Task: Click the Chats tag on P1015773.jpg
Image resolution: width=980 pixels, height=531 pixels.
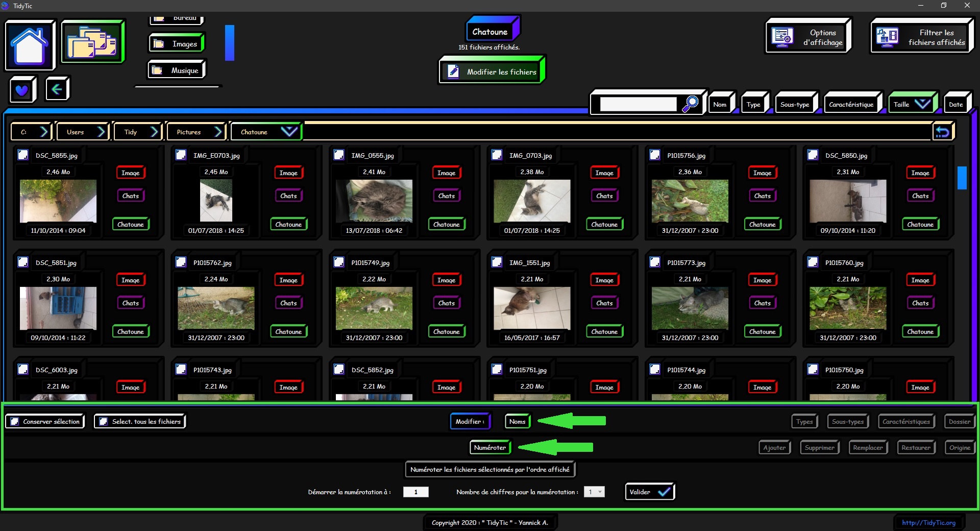Action: point(762,303)
